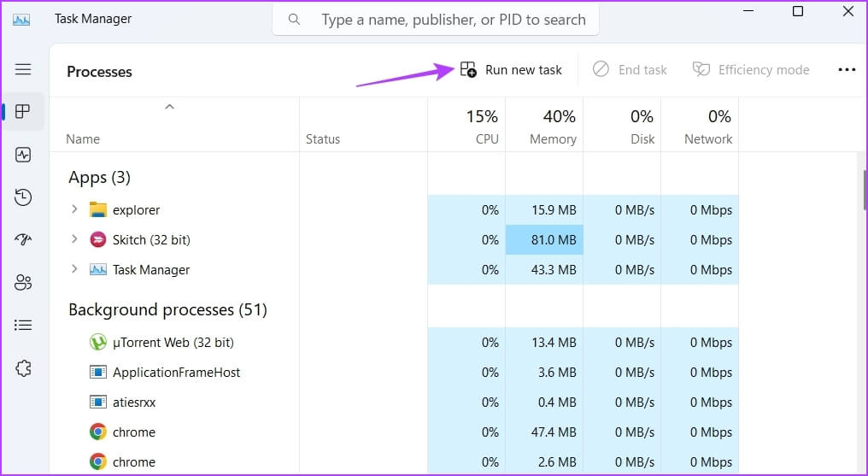Click the chrome icon in 2.6 MB row

(x=98, y=461)
